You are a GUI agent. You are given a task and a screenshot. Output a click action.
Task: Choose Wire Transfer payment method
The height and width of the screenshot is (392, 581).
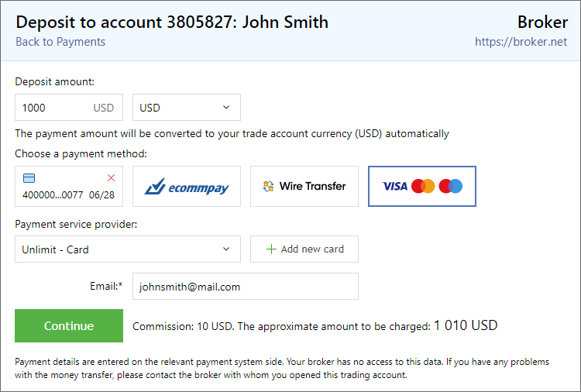point(304,186)
